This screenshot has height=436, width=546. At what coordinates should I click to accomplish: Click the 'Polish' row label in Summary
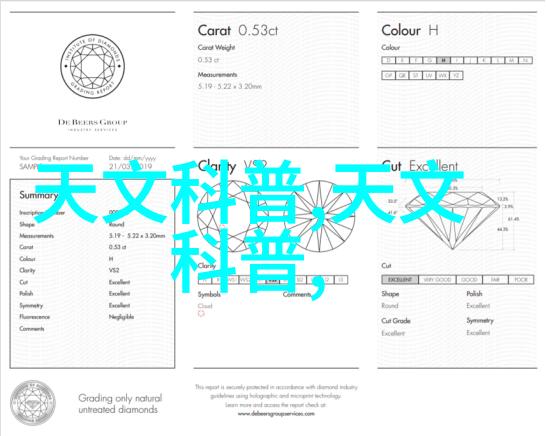coord(26,294)
